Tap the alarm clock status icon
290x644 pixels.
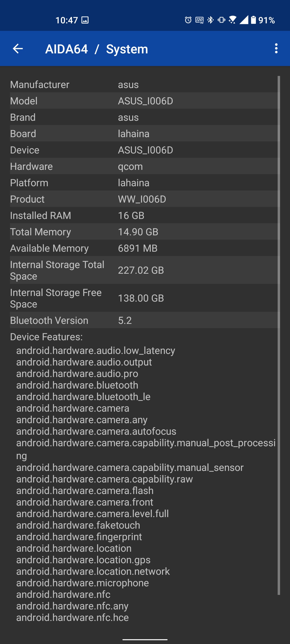point(188,20)
